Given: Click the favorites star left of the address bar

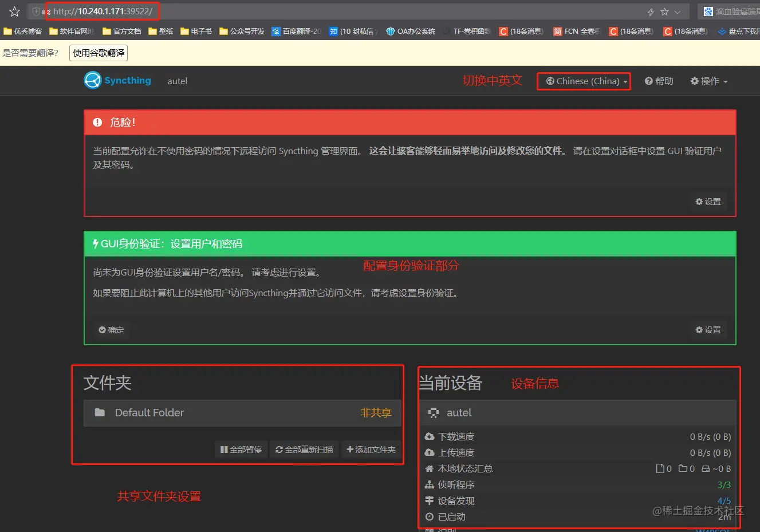Looking at the screenshot, I should [15, 11].
